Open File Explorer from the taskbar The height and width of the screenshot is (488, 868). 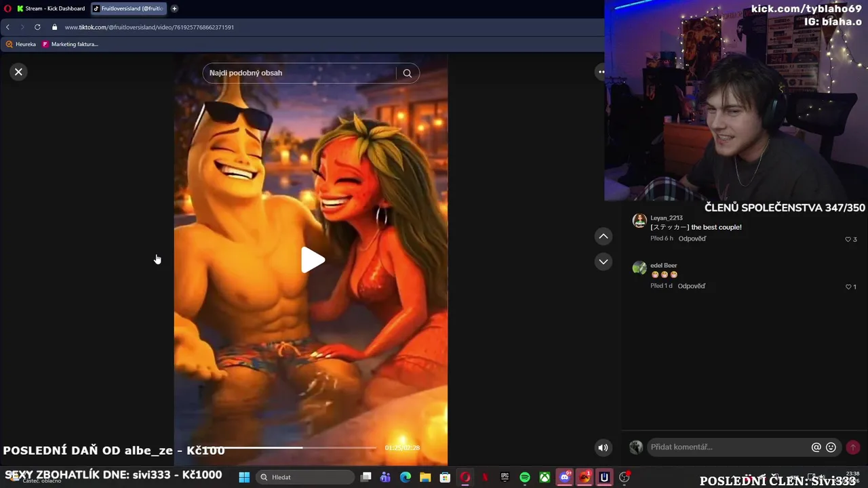coord(425,477)
